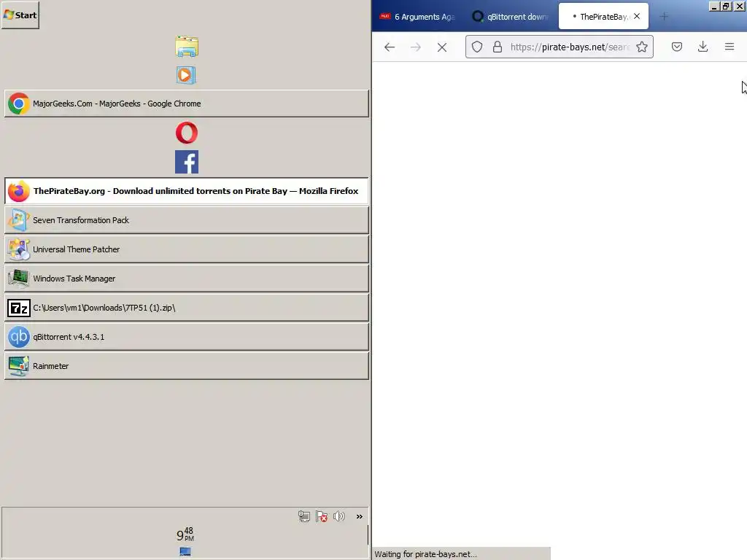The height and width of the screenshot is (560, 747).
Task: Click the network tray icon
Action: pos(304,516)
